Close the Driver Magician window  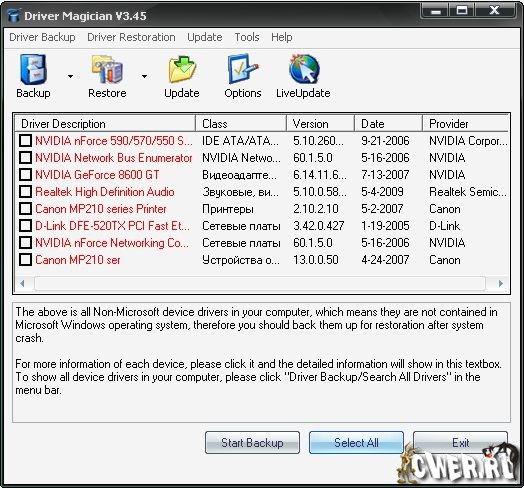tap(494, 10)
